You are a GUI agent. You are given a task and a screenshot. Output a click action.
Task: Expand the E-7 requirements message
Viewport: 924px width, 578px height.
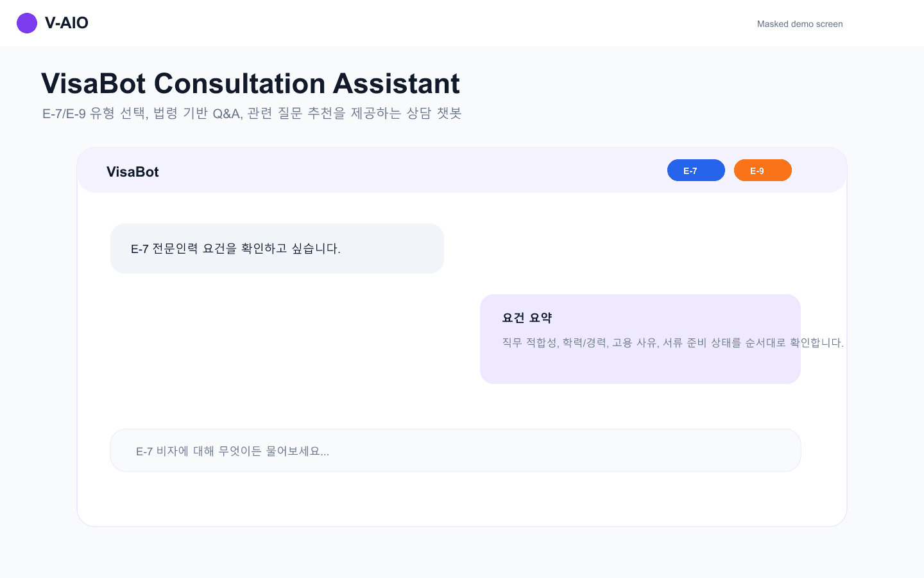(277, 249)
